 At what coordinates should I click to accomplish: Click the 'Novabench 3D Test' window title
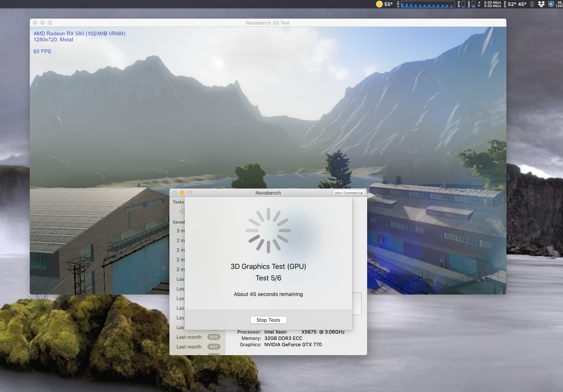(268, 23)
